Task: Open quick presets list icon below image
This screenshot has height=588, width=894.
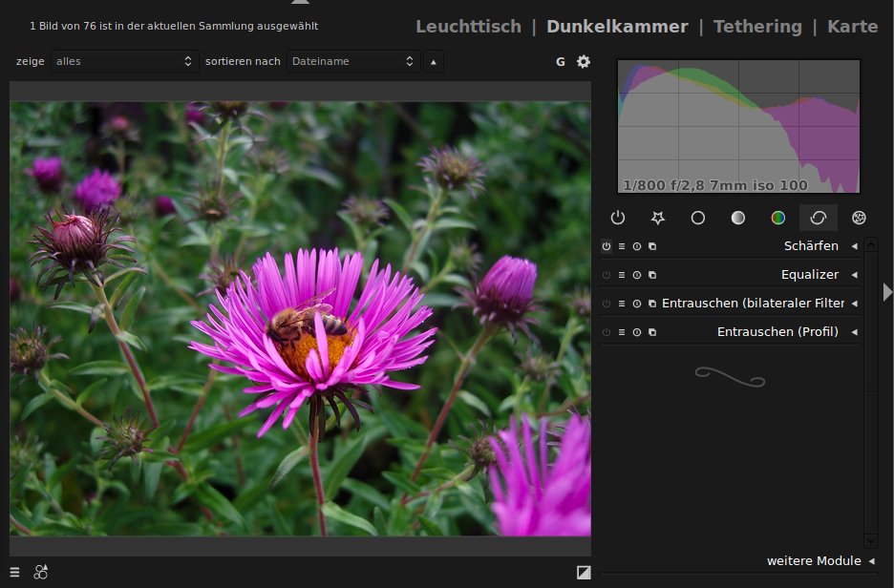Action: tap(15, 572)
